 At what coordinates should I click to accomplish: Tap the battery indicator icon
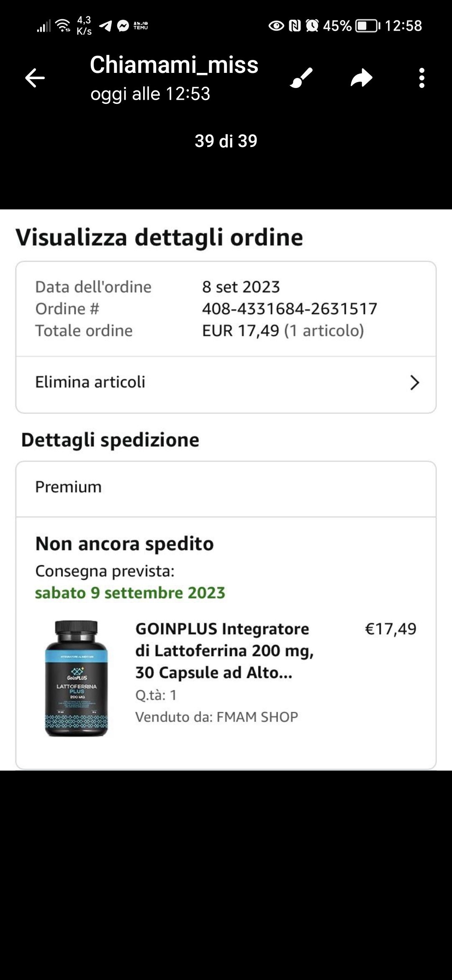[367, 26]
